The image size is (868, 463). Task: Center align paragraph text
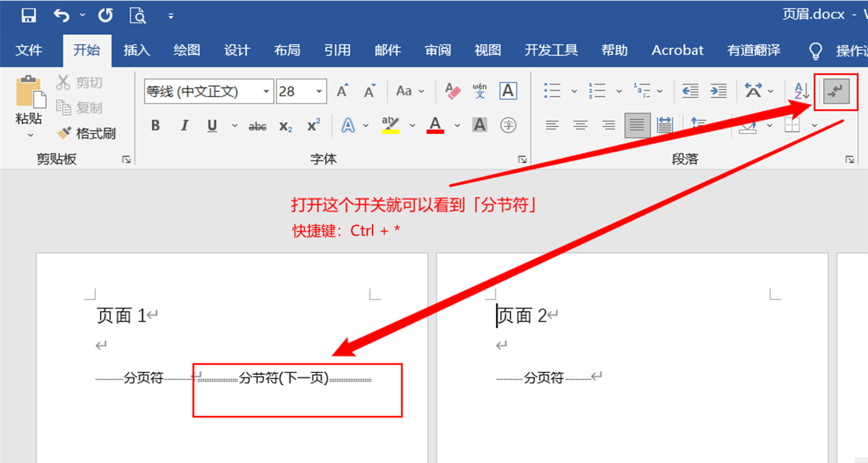[x=580, y=125]
